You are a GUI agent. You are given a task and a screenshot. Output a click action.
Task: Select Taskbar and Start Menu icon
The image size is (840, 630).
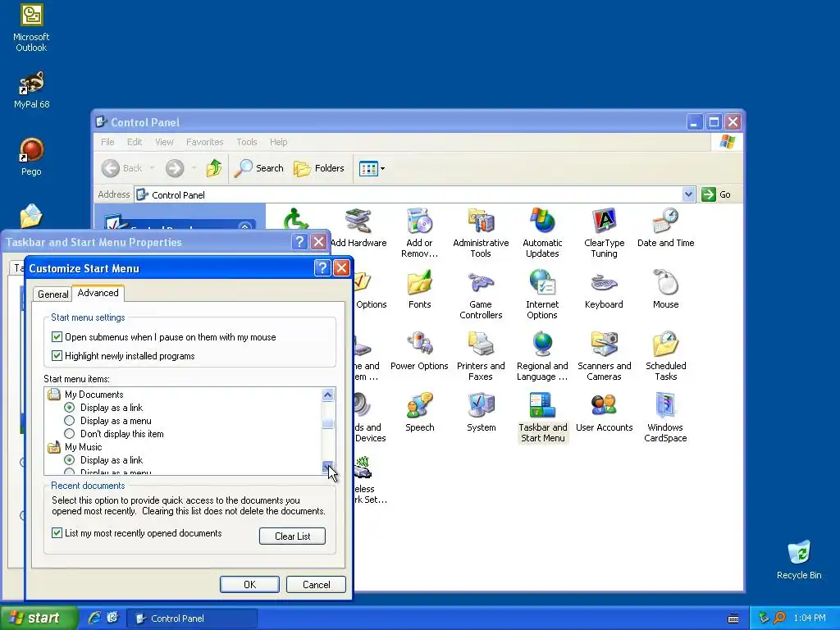(x=543, y=418)
